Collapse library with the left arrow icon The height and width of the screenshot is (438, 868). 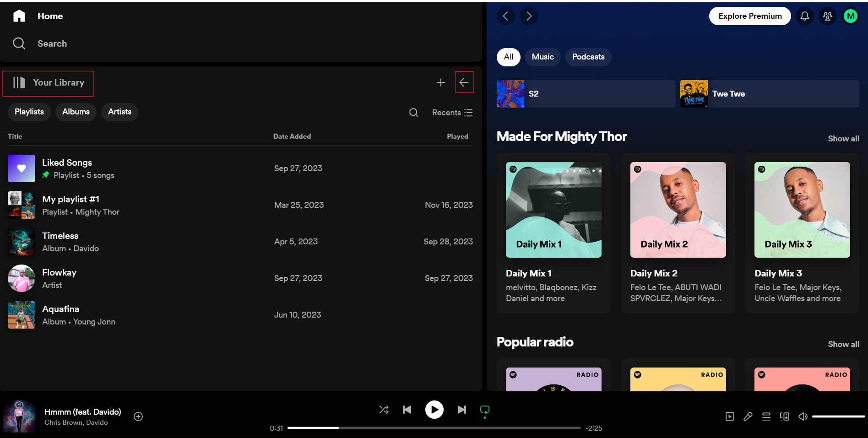(464, 82)
